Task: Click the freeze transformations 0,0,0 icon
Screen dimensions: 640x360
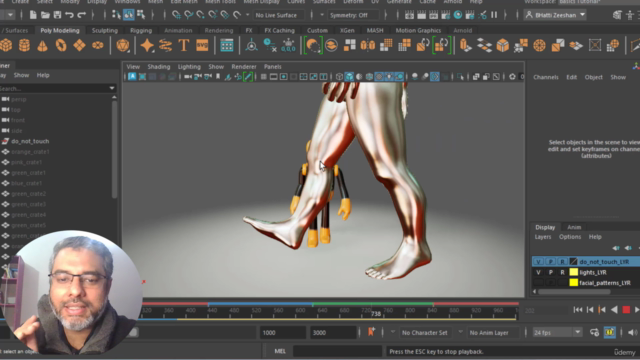Action: 288,45
